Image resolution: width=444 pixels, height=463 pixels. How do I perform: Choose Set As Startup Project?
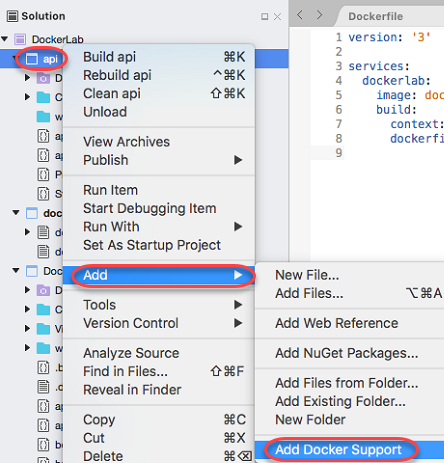159,245
